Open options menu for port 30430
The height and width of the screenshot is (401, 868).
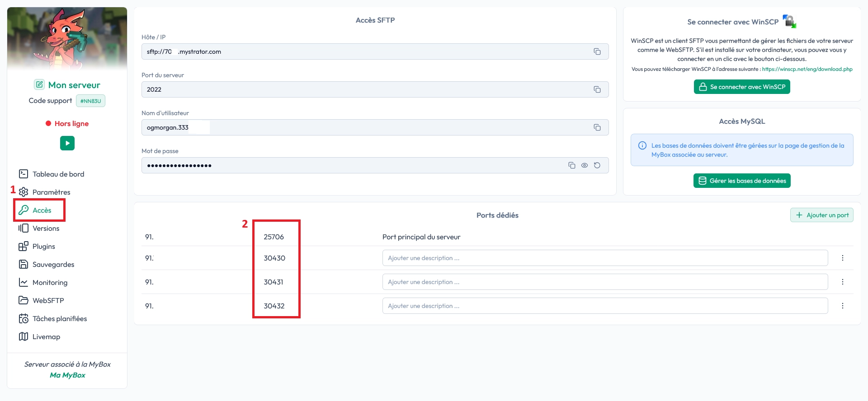pos(842,258)
